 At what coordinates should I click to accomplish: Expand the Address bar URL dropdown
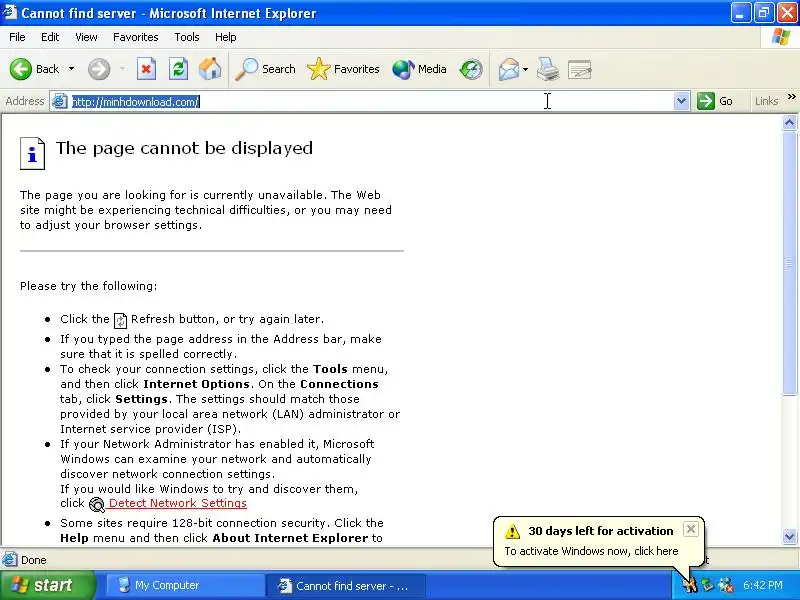[681, 101]
